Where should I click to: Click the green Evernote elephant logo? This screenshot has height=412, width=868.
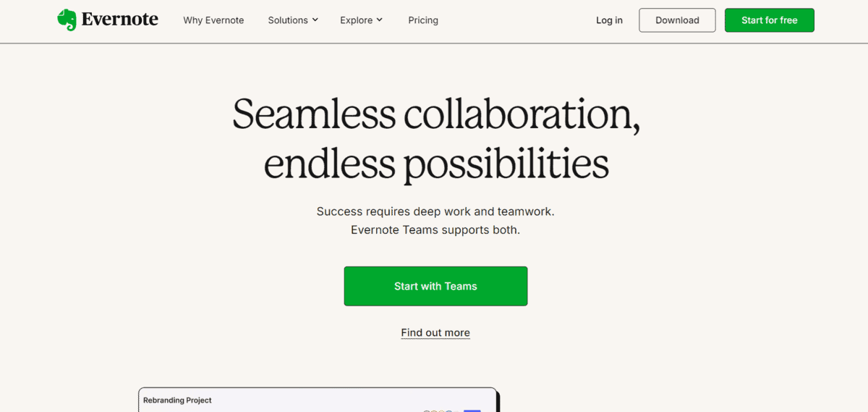pyautogui.click(x=67, y=20)
